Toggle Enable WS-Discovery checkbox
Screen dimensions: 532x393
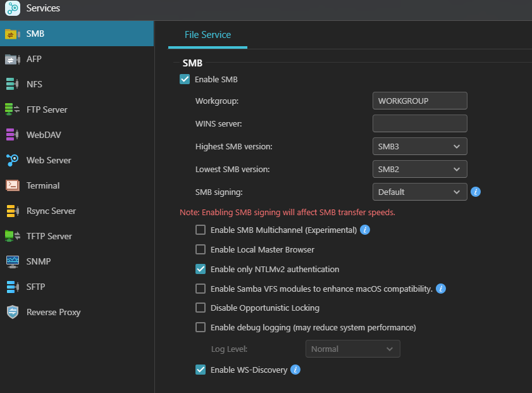(x=201, y=370)
